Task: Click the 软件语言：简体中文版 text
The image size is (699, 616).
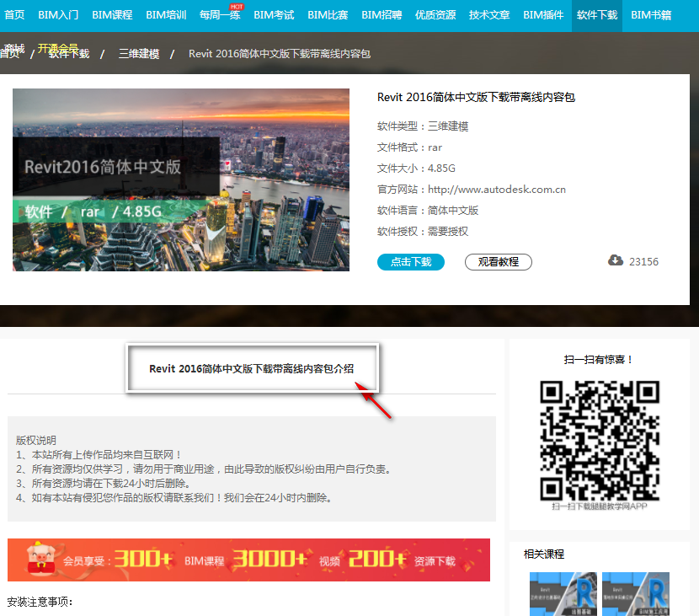Action: [428, 211]
